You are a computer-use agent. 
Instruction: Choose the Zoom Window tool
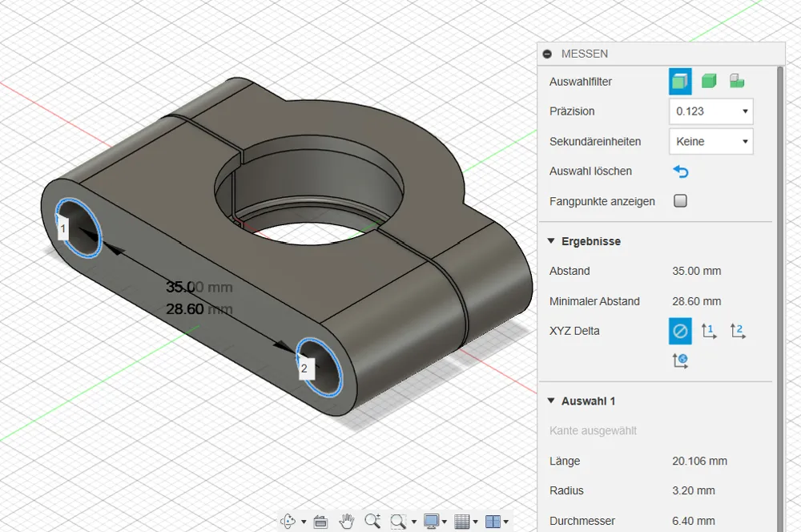point(398,522)
